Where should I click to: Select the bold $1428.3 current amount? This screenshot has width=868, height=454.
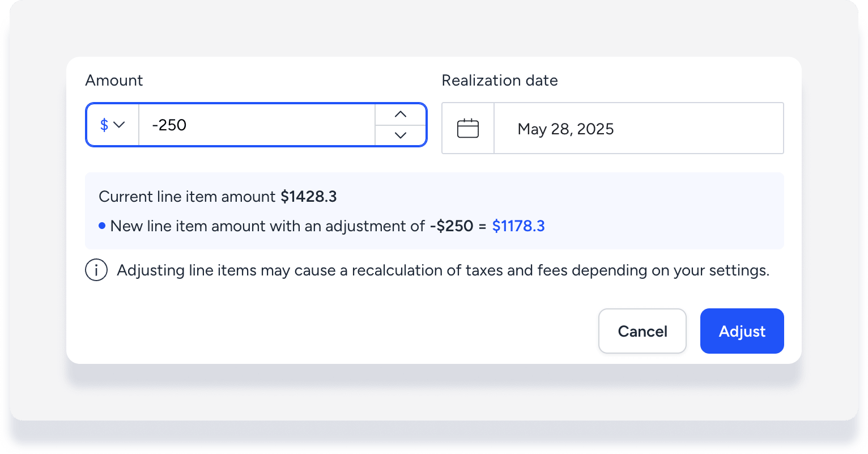(309, 197)
